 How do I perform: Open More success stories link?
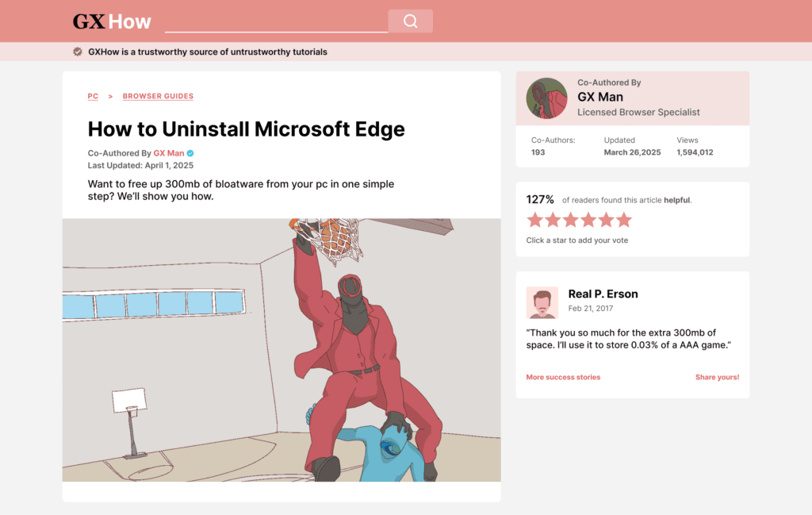pos(563,377)
